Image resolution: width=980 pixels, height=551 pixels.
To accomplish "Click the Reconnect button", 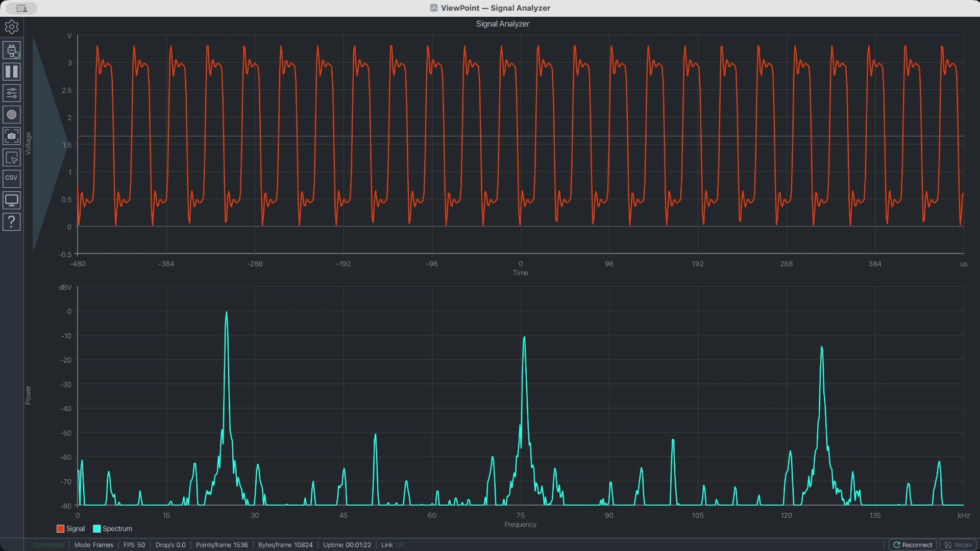I will click(913, 545).
